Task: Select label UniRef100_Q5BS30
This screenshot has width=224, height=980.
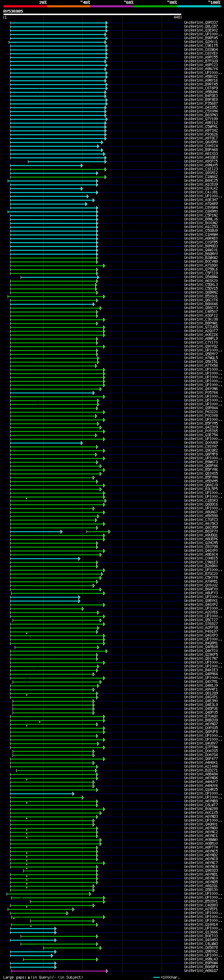Action: pyautogui.click(x=201, y=890)
